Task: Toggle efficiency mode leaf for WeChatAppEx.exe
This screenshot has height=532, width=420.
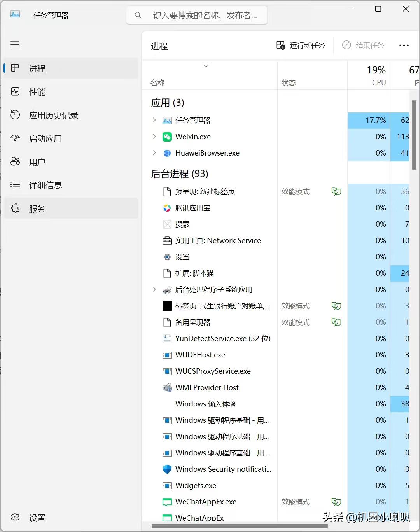Action: coord(336,502)
